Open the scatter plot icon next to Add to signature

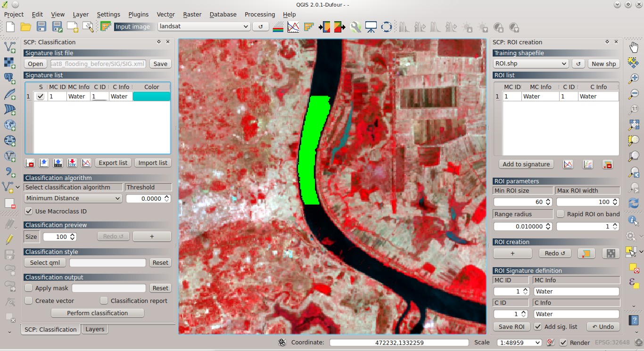587,164
